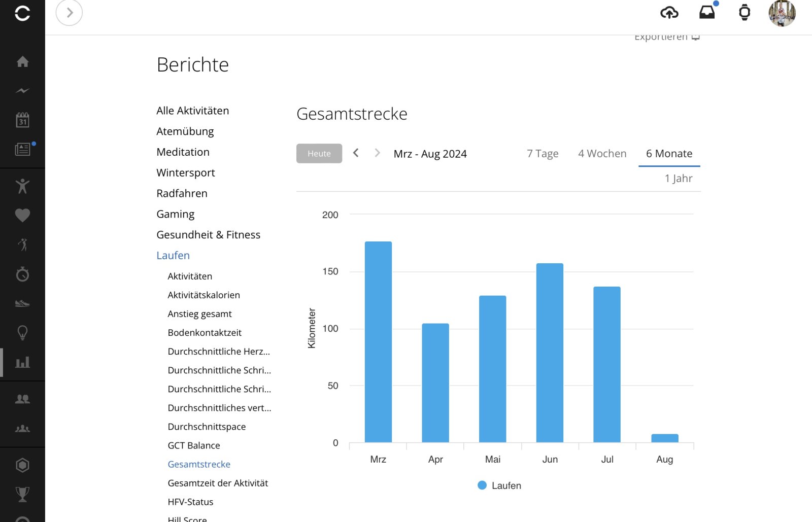Go to previous period with left chevron
Screen dimensions: 812x522
[x=356, y=153]
